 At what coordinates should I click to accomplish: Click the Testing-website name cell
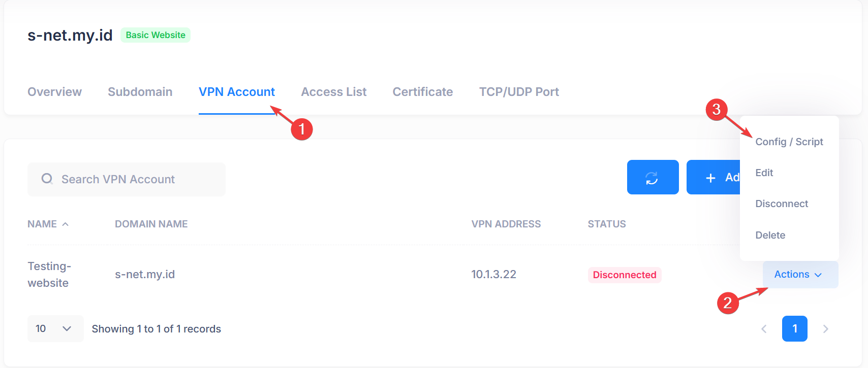tap(49, 274)
